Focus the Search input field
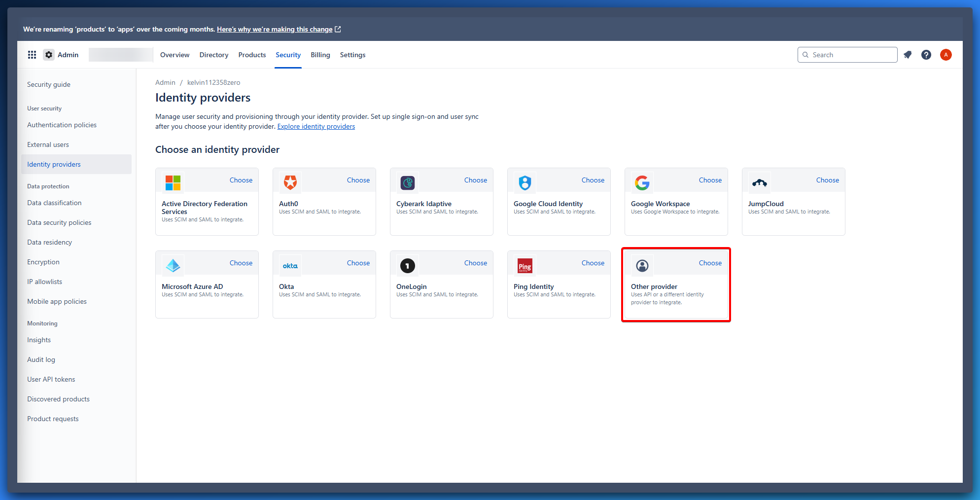 point(847,55)
